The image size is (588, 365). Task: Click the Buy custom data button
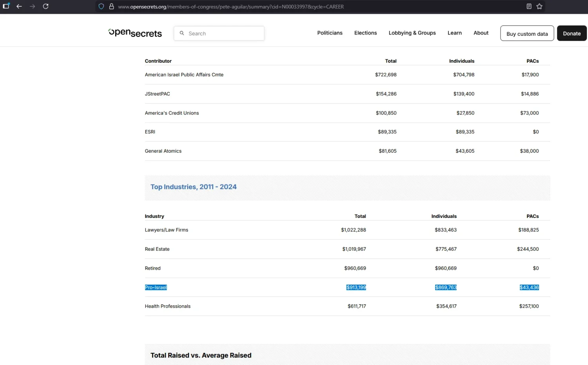click(x=527, y=33)
